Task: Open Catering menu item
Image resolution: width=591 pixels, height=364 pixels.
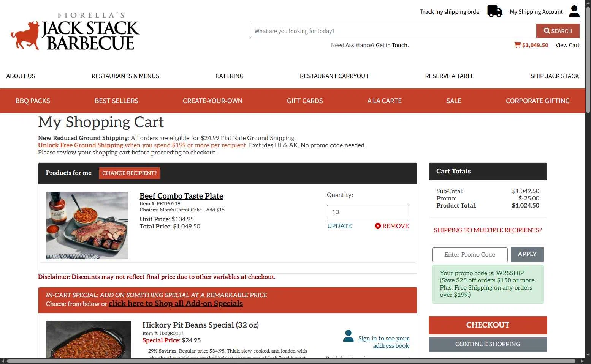Action: pos(230,76)
